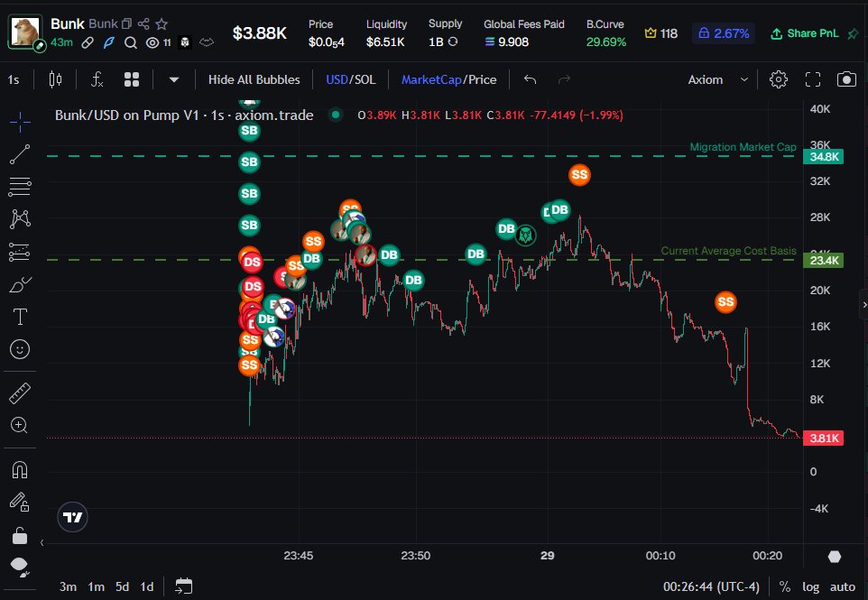Refresh the supply with the circular icon
The image size is (868, 600).
pyautogui.click(x=453, y=42)
